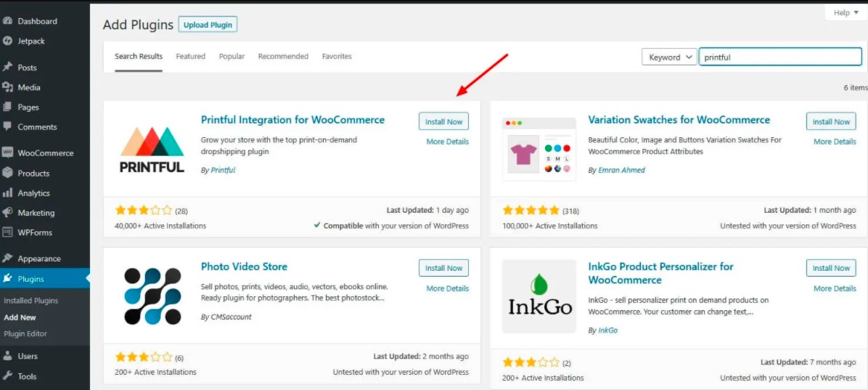This screenshot has height=390, width=868.
Task: Click the Printful author link
Action: (223, 170)
